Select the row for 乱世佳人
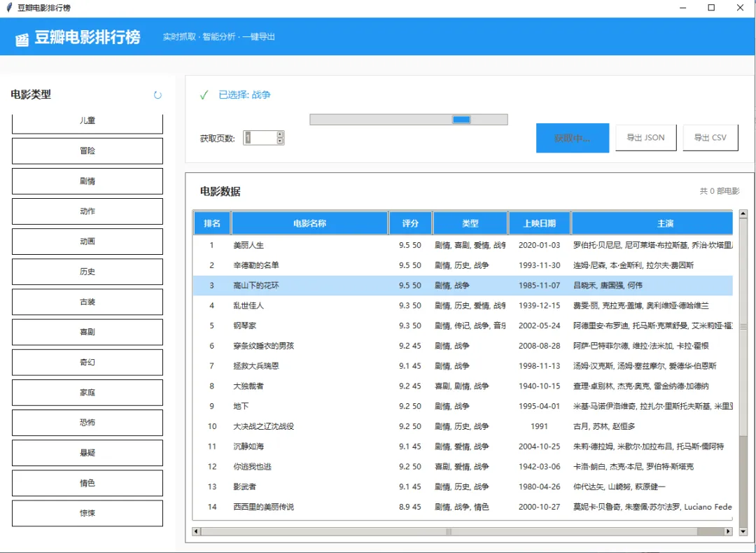 point(463,306)
